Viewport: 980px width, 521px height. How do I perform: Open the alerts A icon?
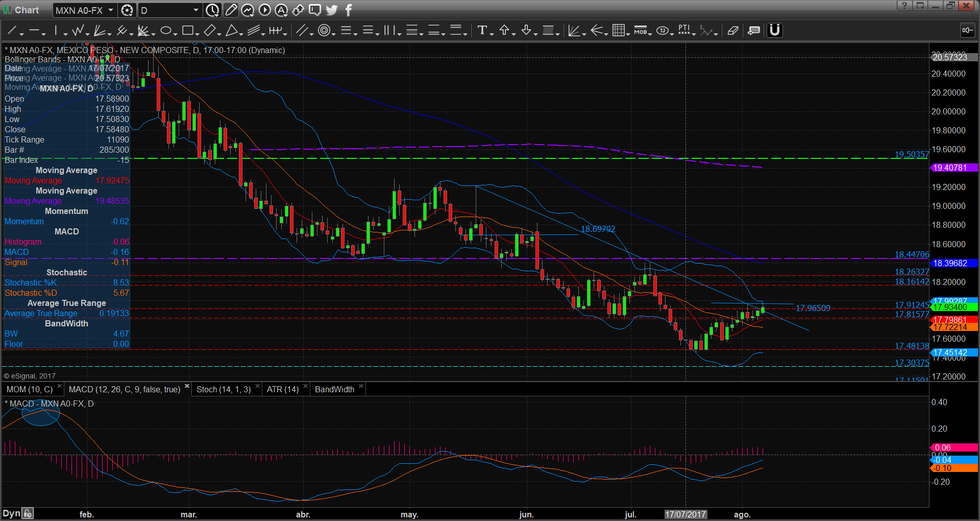[x=281, y=10]
